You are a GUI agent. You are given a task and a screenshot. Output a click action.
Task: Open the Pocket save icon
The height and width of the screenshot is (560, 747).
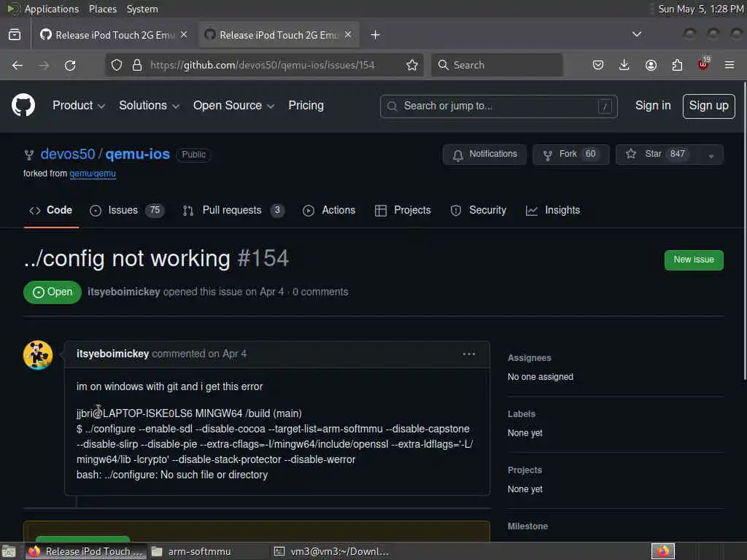point(598,65)
